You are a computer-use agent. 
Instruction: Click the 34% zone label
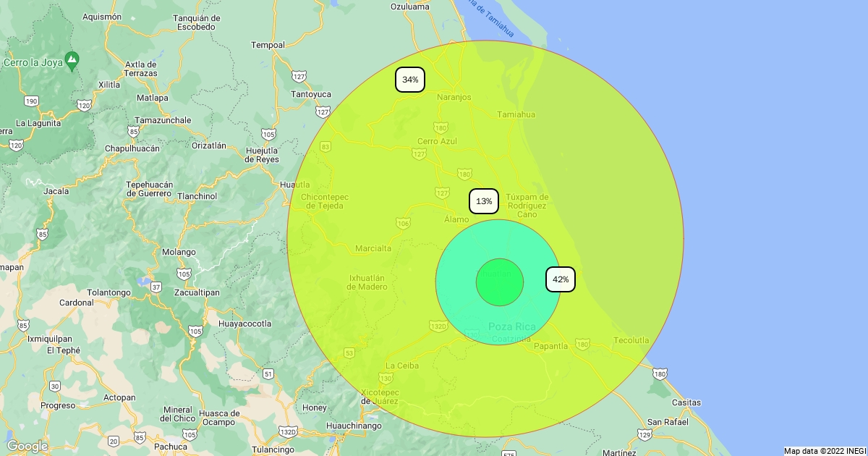click(x=410, y=80)
